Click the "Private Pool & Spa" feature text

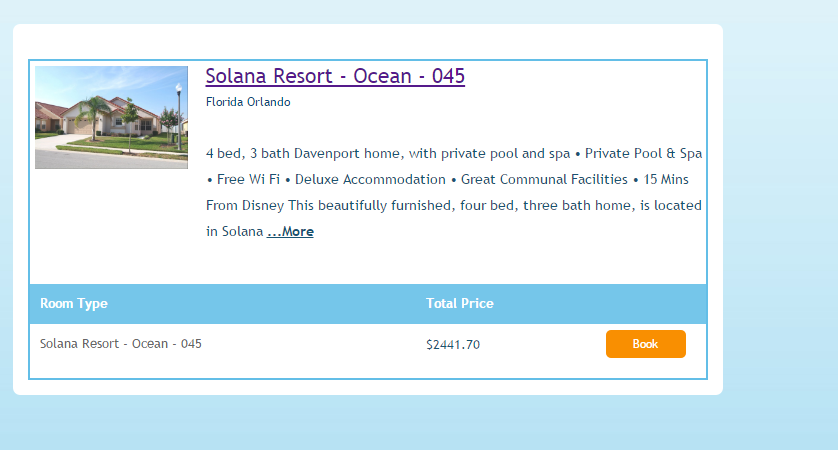[x=643, y=154]
